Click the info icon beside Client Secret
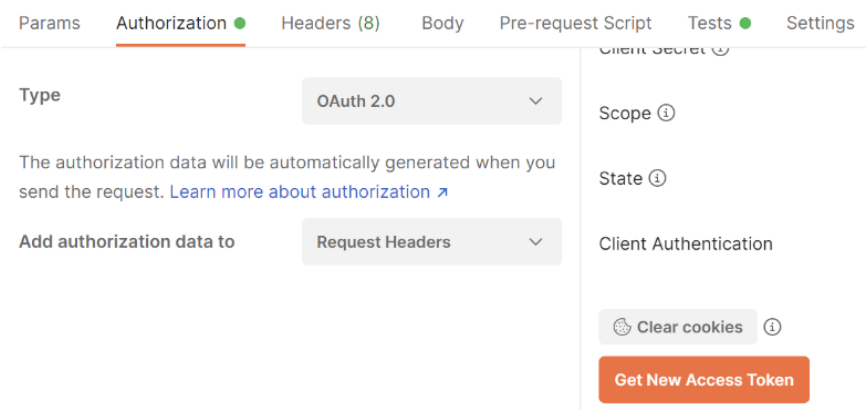This screenshot has height=418, width=866. (721, 48)
